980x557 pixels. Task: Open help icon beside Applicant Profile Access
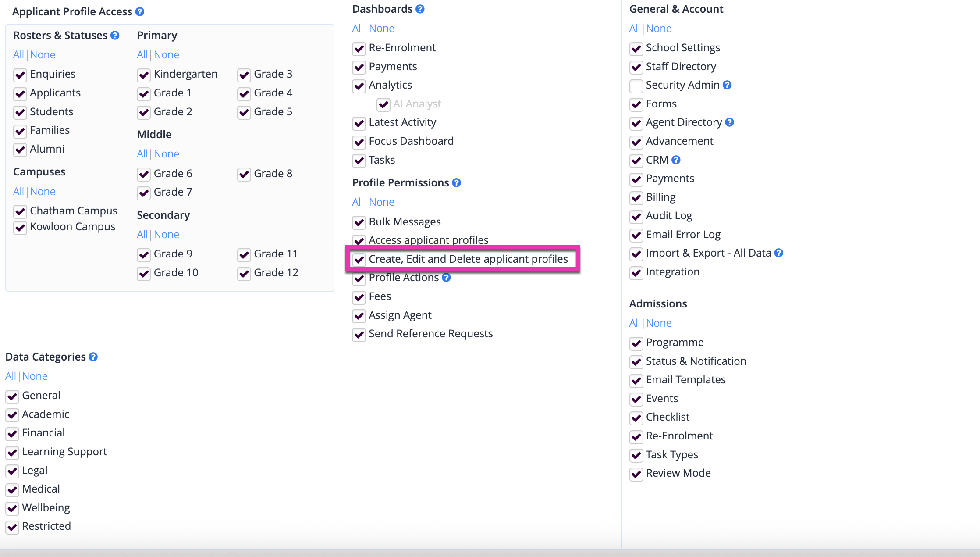pyautogui.click(x=140, y=12)
